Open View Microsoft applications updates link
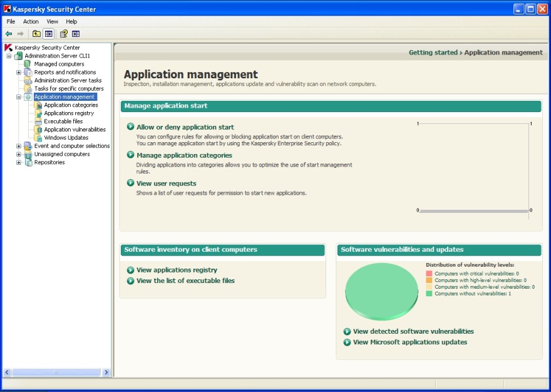The height and width of the screenshot is (392, 551). pos(410,342)
